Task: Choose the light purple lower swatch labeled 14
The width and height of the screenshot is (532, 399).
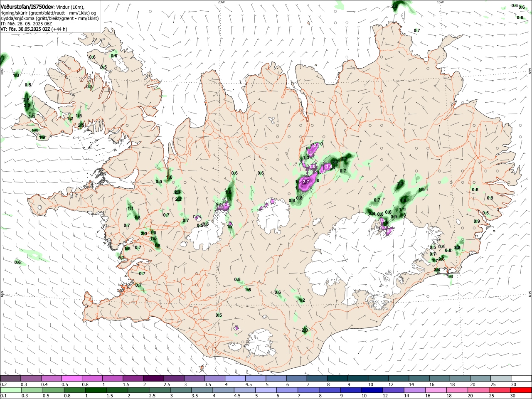Action: click(415, 390)
